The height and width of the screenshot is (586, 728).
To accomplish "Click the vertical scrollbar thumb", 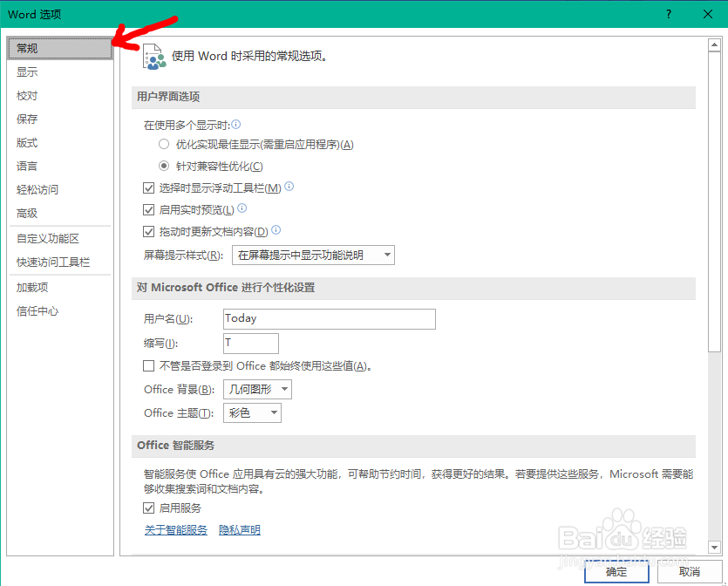I will (x=714, y=202).
